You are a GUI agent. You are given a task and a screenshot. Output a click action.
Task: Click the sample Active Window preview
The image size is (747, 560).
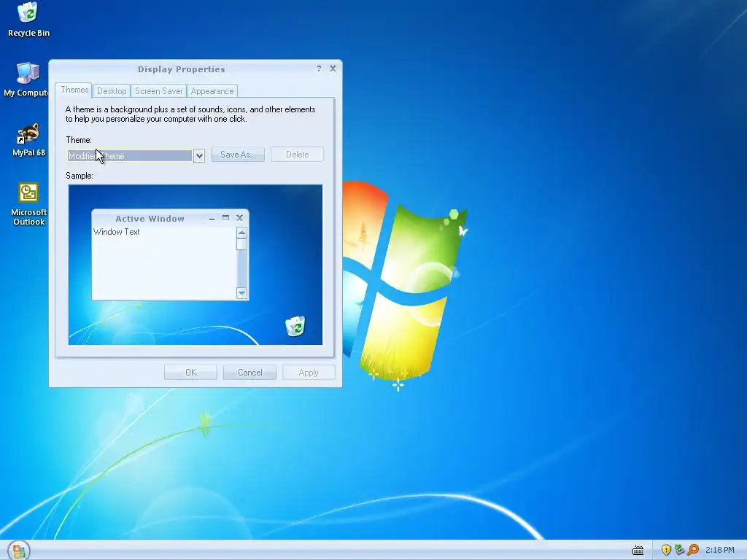coord(170,254)
